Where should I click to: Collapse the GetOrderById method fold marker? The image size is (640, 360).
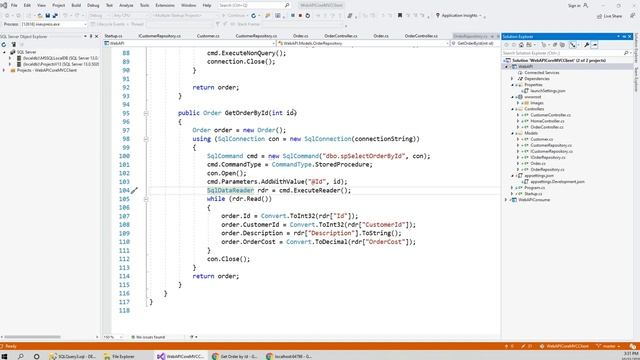coord(146,113)
